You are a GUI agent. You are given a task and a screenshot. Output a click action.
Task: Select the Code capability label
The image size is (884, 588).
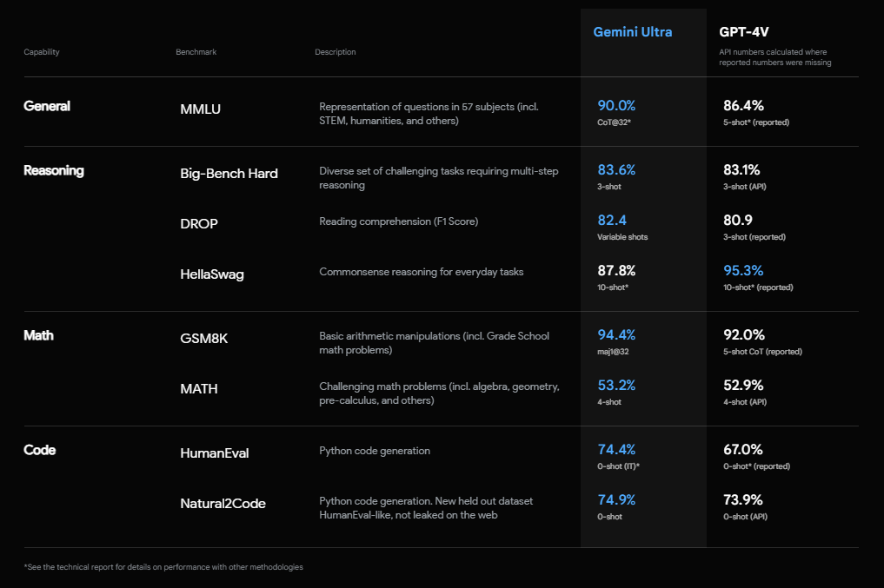pyautogui.click(x=39, y=450)
